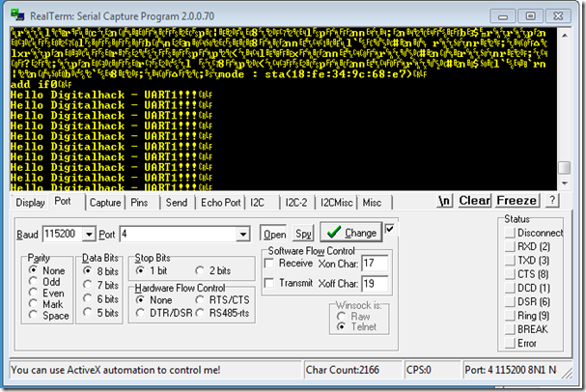586x392 pixels.
Task: Select RTS/CTS hardware flow control
Action: click(x=223, y=300)
